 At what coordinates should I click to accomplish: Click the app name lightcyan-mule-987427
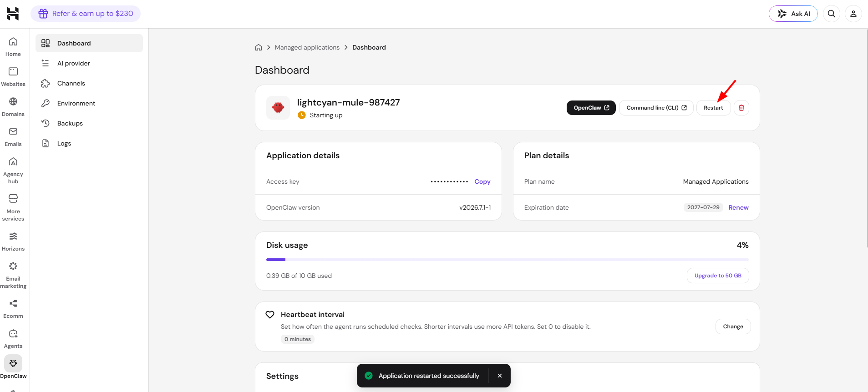pyautogui.click(x=349, y=102)
